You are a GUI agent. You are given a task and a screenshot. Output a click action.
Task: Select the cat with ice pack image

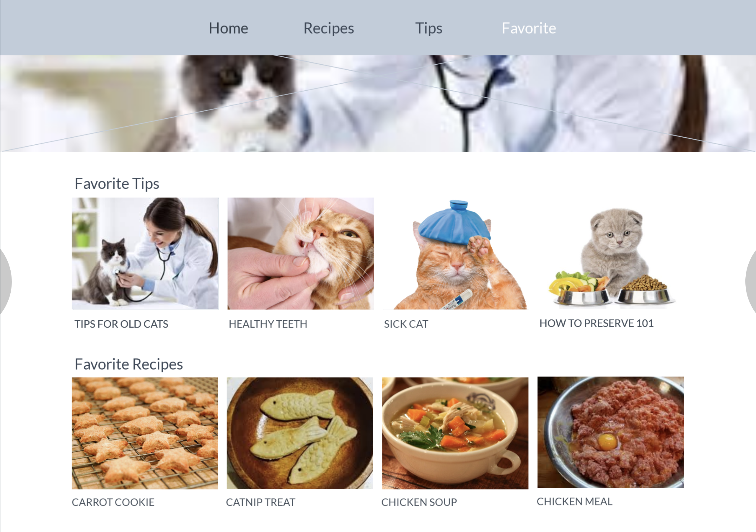(456, 254)
